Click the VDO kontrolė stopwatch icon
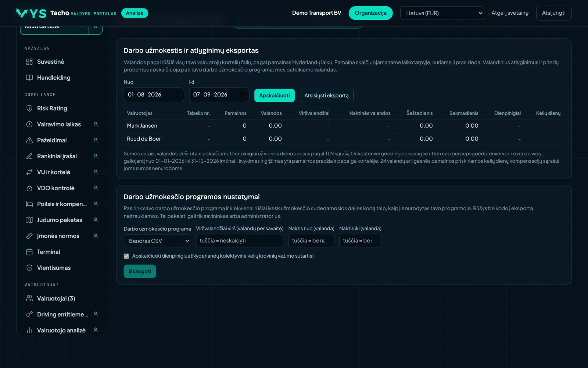The height and width of the screenshot is (368, 588). 29,188
